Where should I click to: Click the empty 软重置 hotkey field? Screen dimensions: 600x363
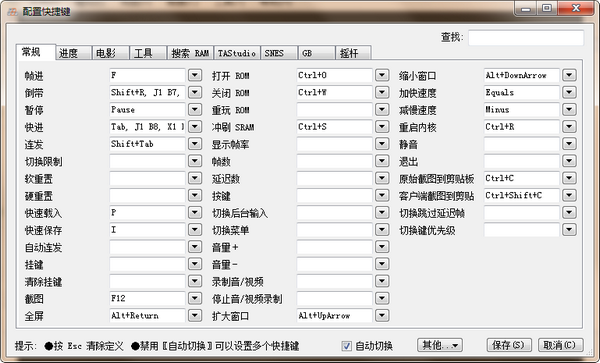coord(147,178)
